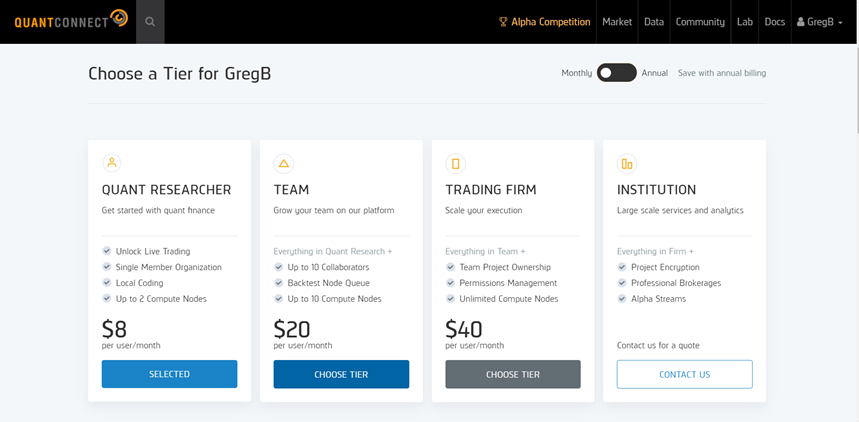This screenshot has height=422, width=859.
Task: Choose the Team tier
Action: [341, 374]
